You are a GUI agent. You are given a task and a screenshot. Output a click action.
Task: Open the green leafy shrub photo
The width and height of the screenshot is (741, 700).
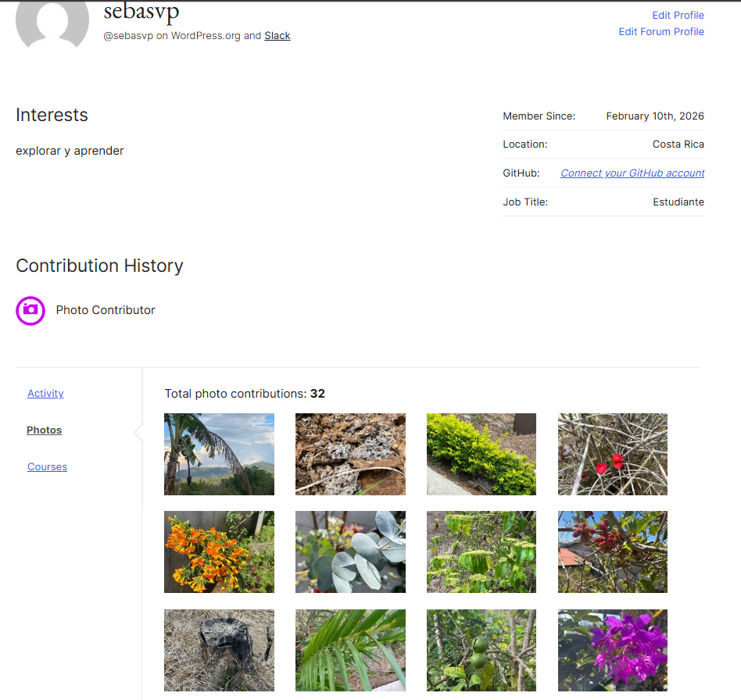481,552
